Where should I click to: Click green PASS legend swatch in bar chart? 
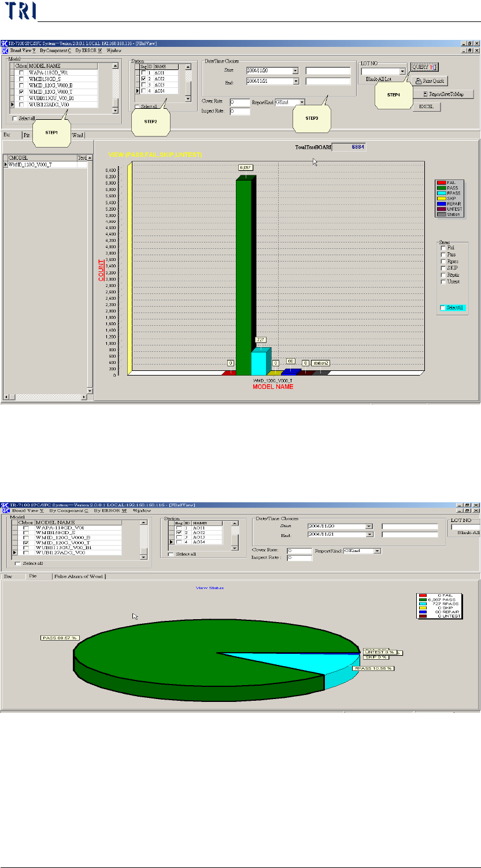442,187
